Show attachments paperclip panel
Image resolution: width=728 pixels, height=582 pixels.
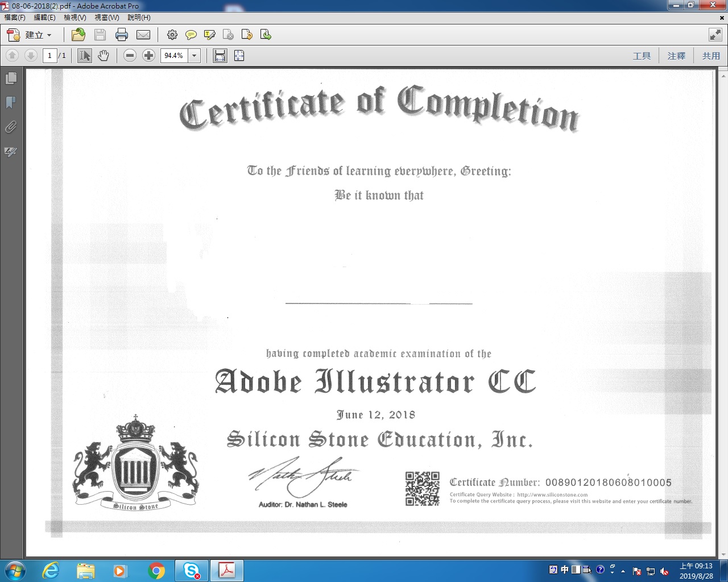(x=11, y=127)
